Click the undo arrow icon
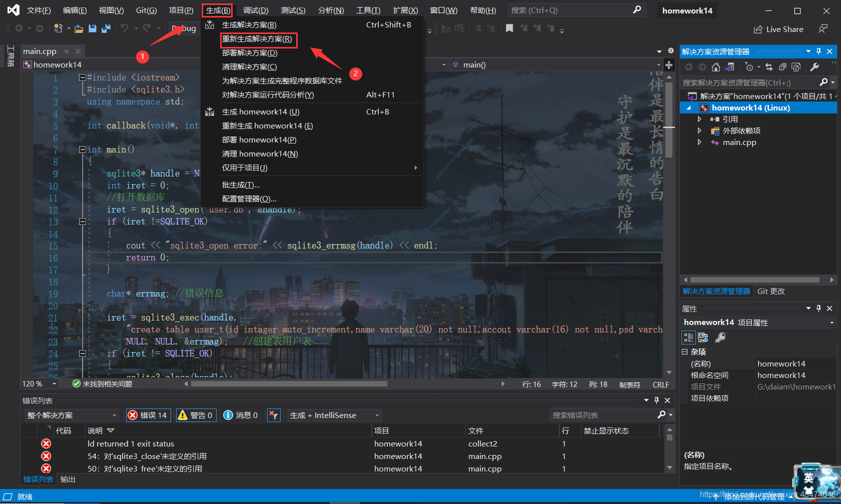841x504 pixels. 125,28
